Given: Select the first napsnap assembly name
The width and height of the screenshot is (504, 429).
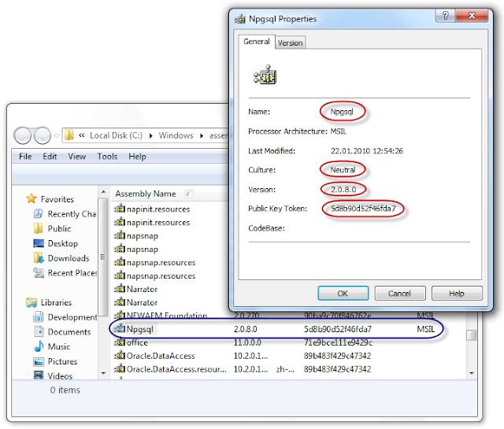Looking at the screenshot, I should point(143,236).
